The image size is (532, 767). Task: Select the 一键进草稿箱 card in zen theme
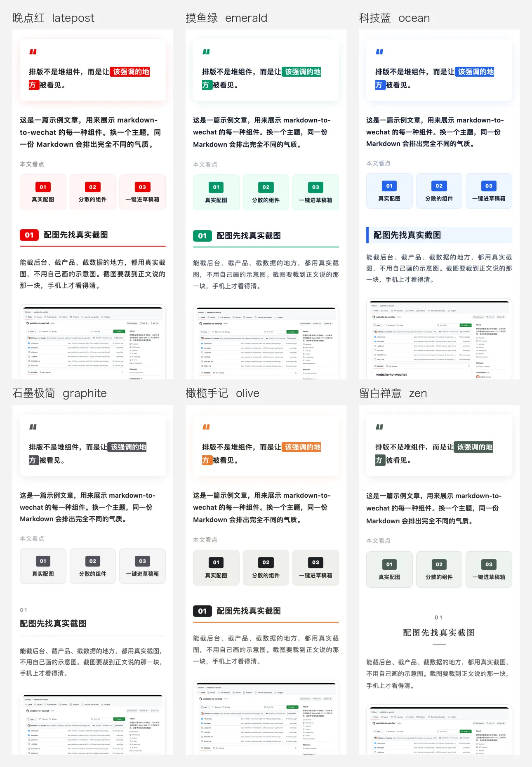pos(489,569)
